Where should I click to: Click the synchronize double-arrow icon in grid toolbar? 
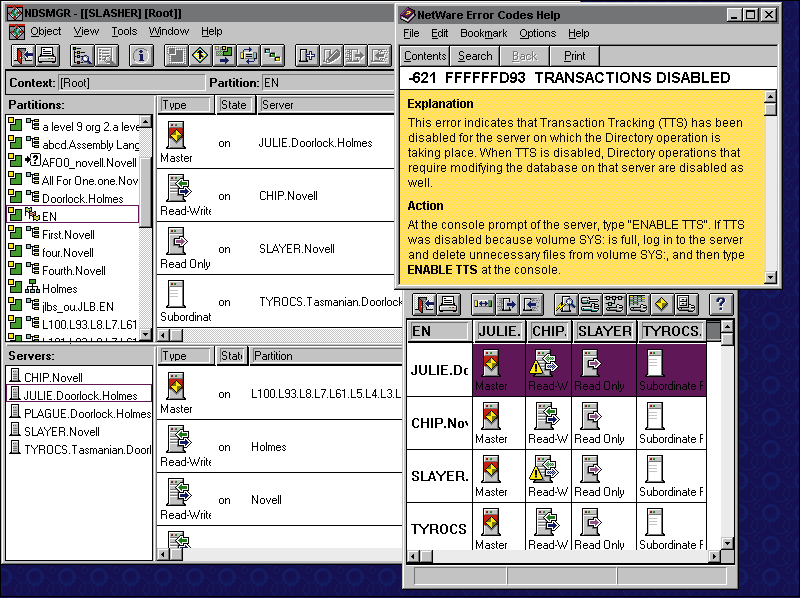tap(483, 305)
